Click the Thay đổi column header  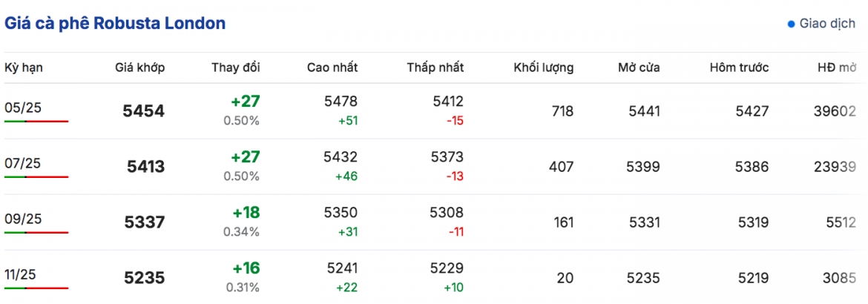236,68
